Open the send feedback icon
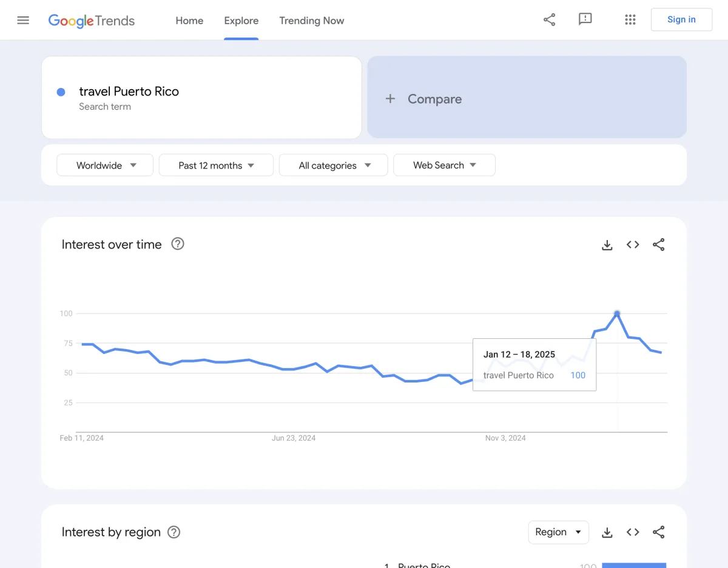 point(585,20)
